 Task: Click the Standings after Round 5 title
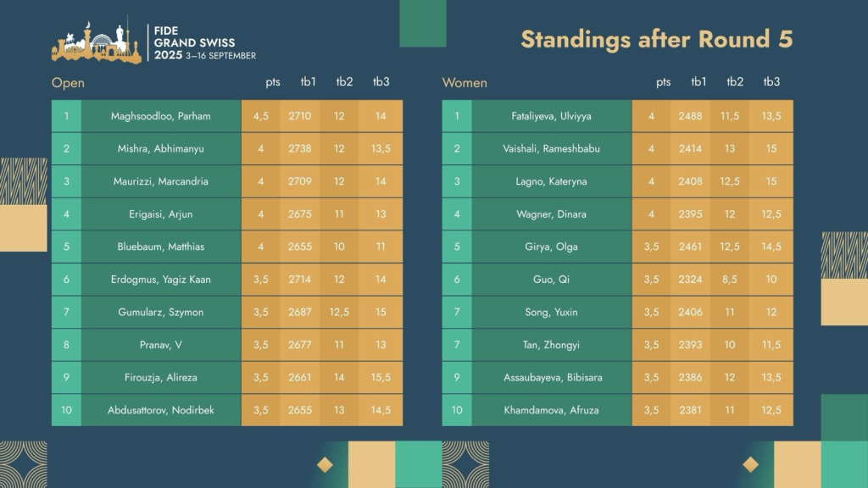656,40
